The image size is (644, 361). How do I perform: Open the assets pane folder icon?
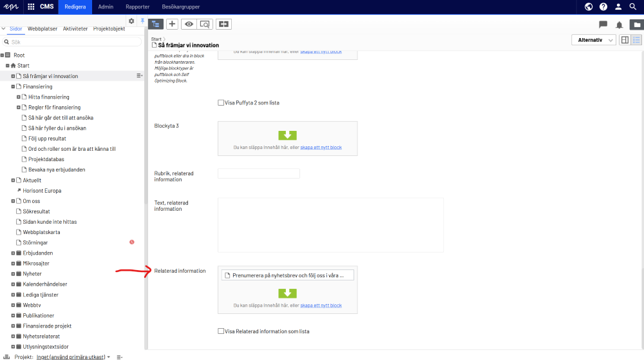636,24
